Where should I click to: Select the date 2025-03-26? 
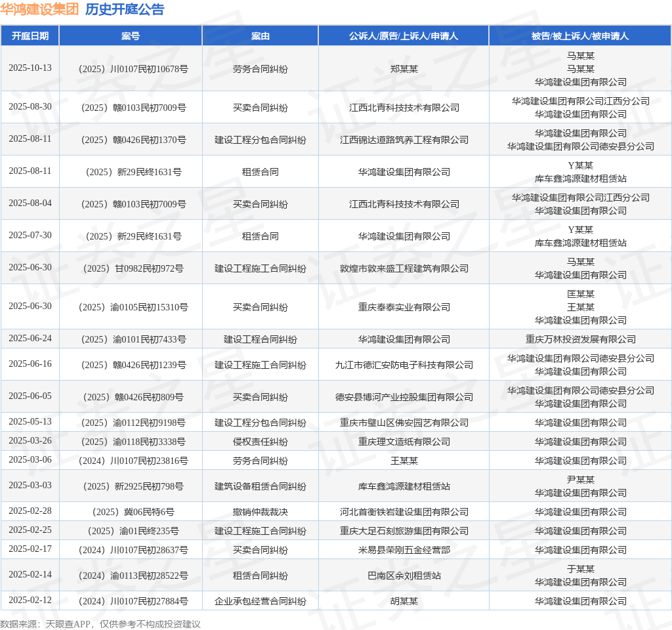[30, 440]
